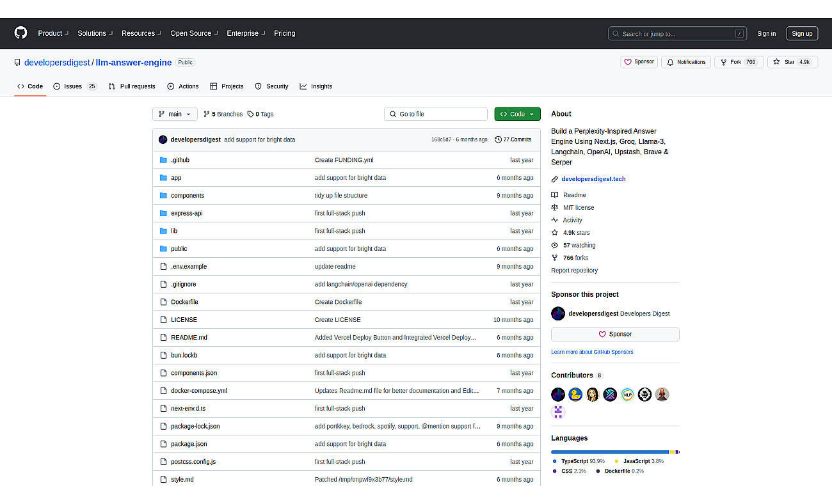Image resolution: width=832 pixels, height=504 pixels.
Task: Select the Code tab
Action: 30,86
